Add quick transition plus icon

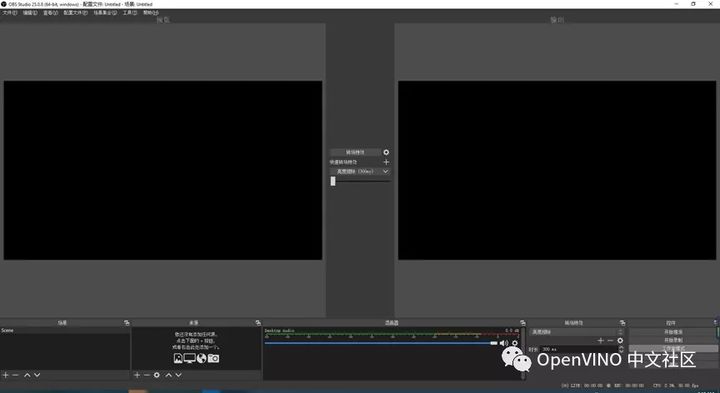click(x=386, y=162)
